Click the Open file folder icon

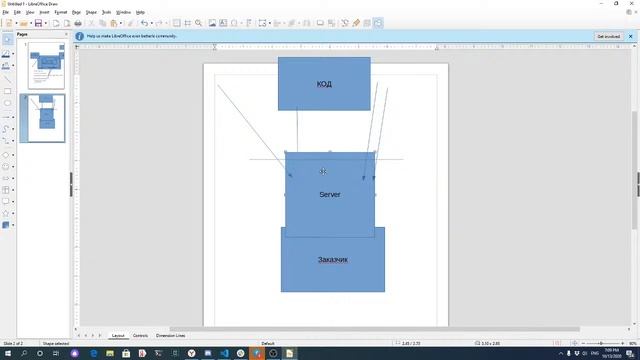(24, 23)
